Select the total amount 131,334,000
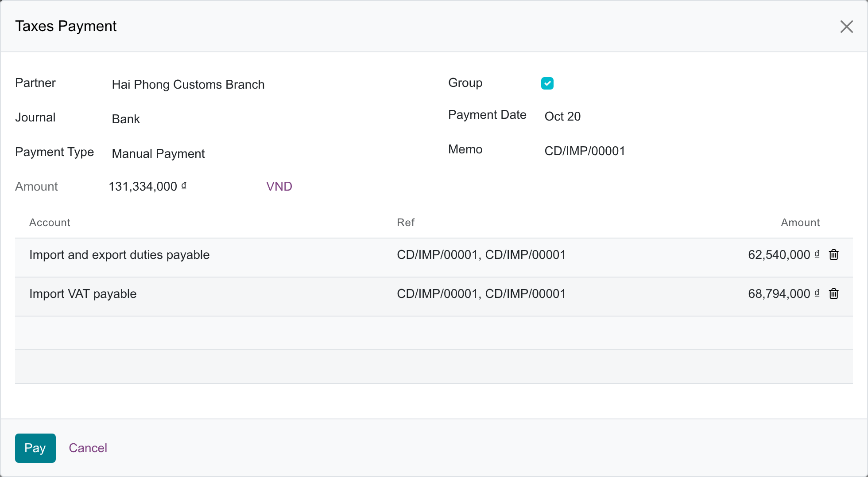Image resolution: width=868 pixels, height=477 pixels. (147, 186)
